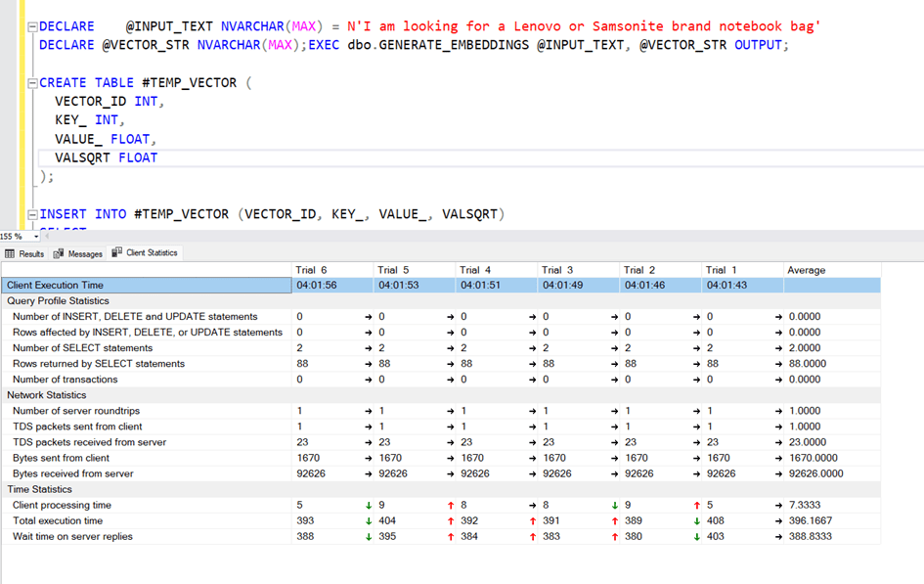Click the Client Statistics tab icon
Viewport: 924px width, 584px height.
pos(117,252)
